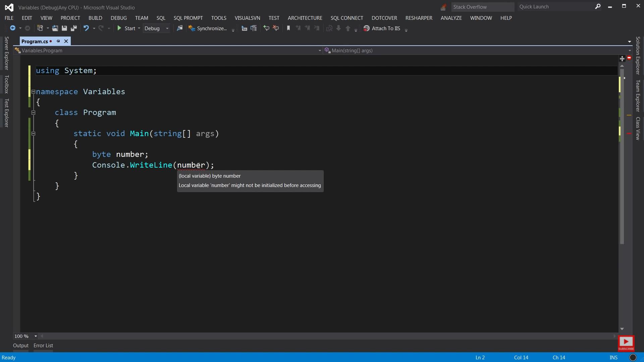Click the split-editor handle above the scrollbar
644x362 pixels.
[x=622, y=59]
